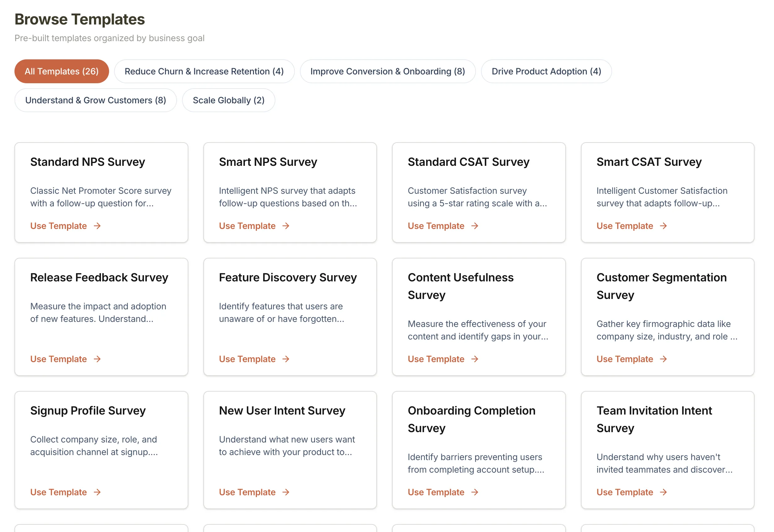Select the All Templates filter tab
This screenshot has height=532, width=774.
61,71
